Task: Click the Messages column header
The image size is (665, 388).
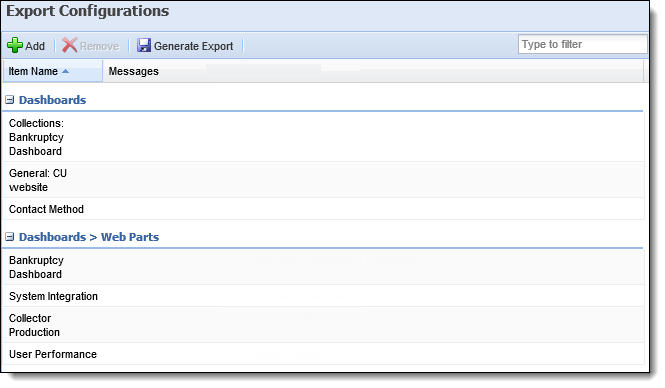Action: pos(134,71)
